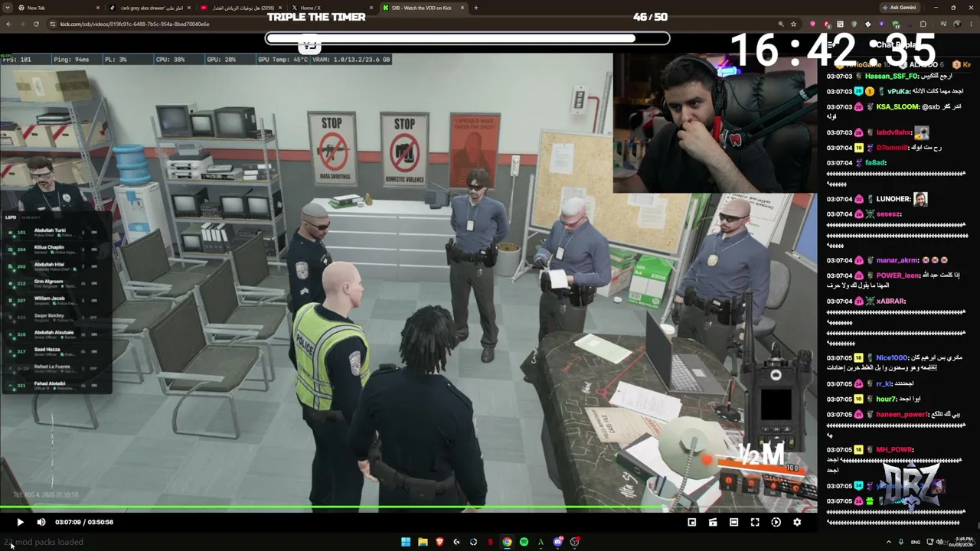Viewport: 980px width, 551px height.
Task: Collapse the chat replay panel
Action: tap(830, 44)
